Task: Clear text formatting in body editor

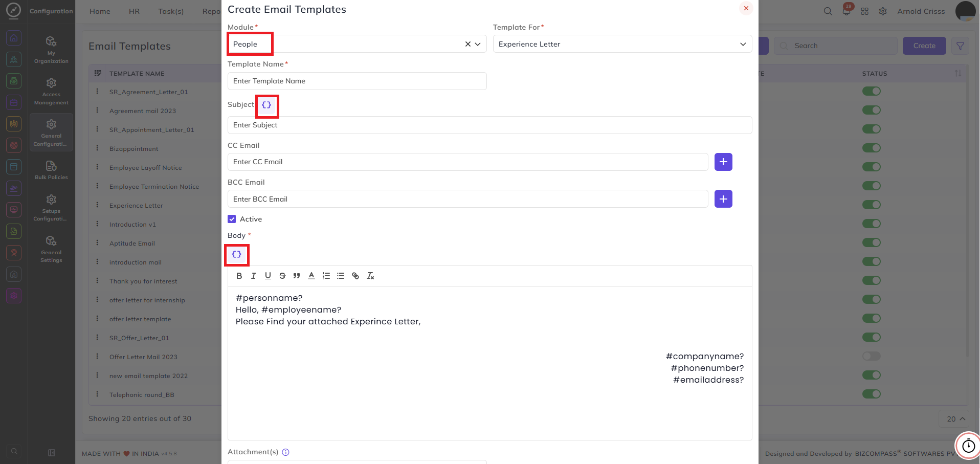Action: [370, 276]
